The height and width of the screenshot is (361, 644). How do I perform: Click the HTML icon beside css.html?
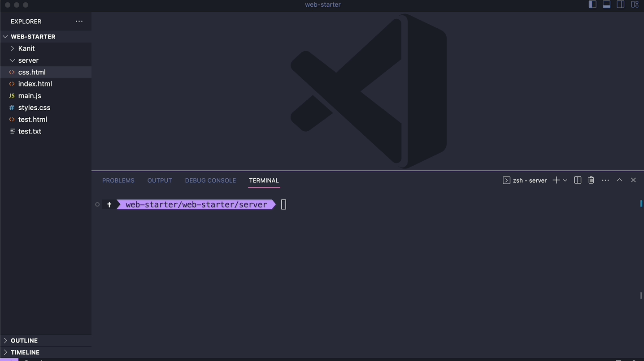[12, 72]
